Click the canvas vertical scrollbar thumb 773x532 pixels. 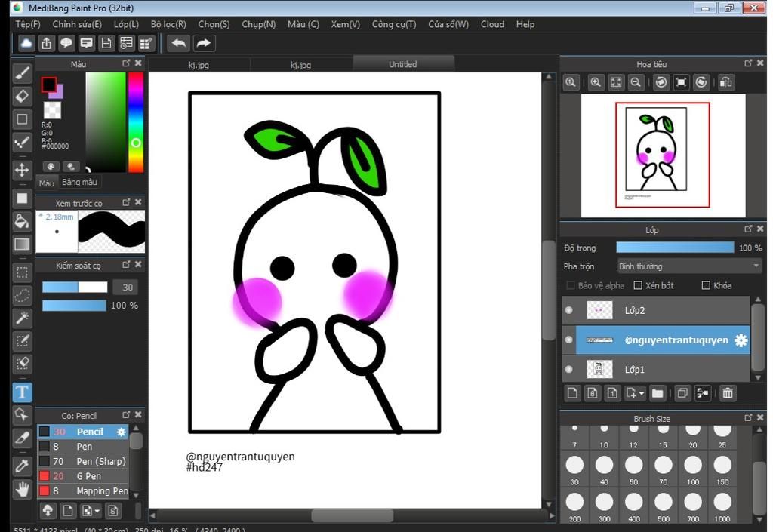pos(548,290)
